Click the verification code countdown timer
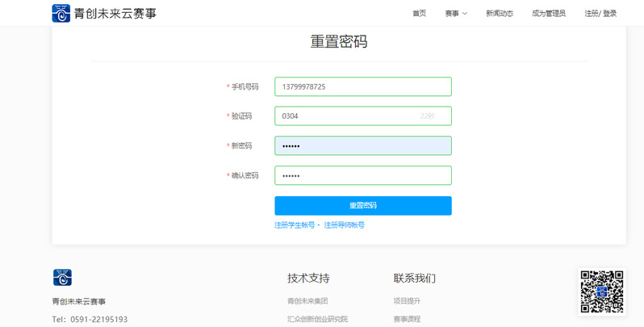The image size is (644, 327). click(427, 116)
